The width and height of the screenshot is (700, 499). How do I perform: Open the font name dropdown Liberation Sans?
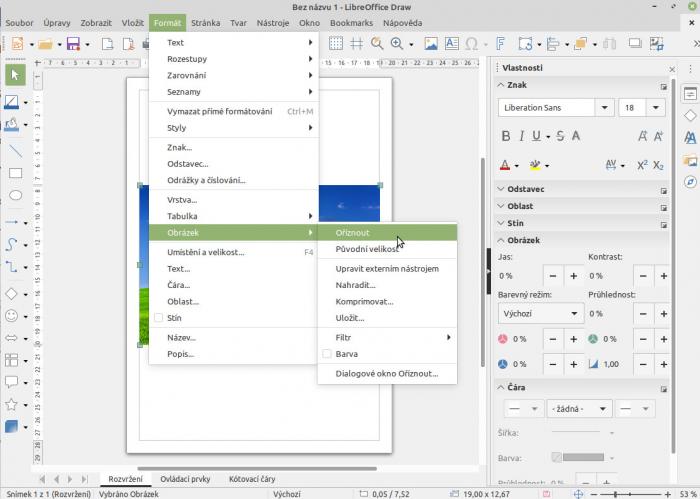click(x=604, y=108)
